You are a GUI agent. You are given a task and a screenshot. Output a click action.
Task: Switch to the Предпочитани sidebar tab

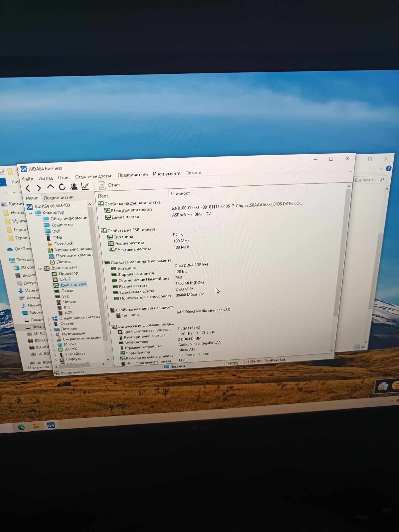pyautogui.click(x=59, y=197)
